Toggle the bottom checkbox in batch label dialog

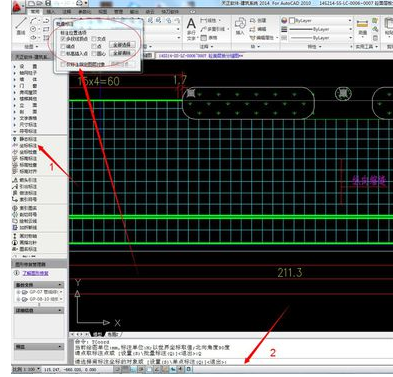click(x=63, y=64)
